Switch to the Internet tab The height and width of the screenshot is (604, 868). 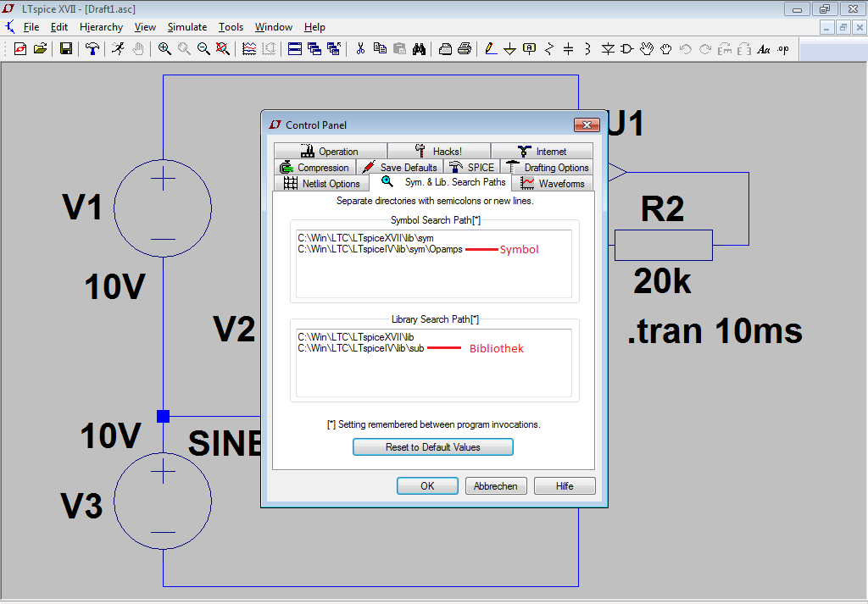(542, 151)
